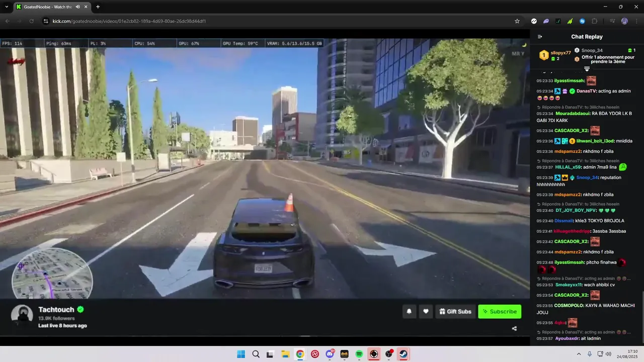Close the GoatedNoobie tab
Image resolution: width=644 pixels, height=362 pixels.
click(85, 7)
